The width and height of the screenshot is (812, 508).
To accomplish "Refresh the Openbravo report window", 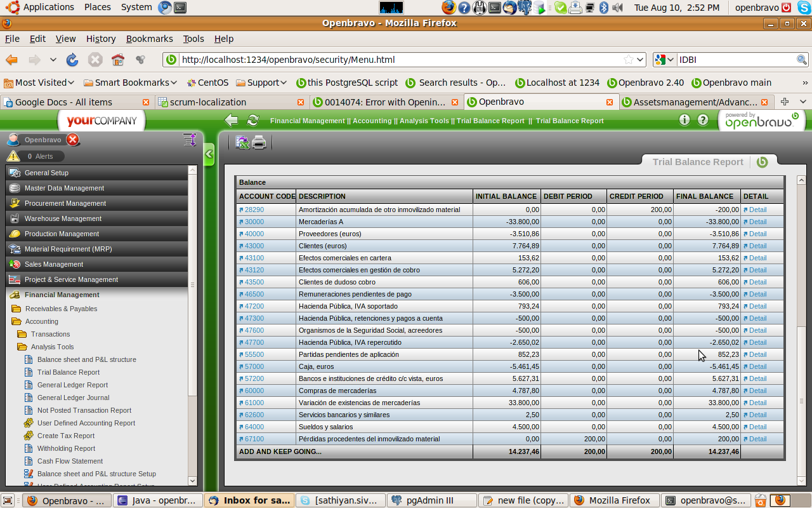I will [252, 121].
